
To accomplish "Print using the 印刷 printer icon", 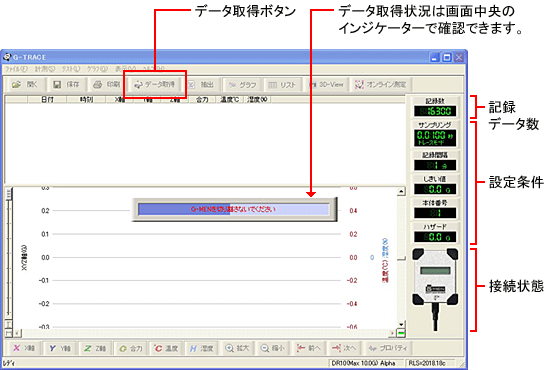I will tap(107, 85).
